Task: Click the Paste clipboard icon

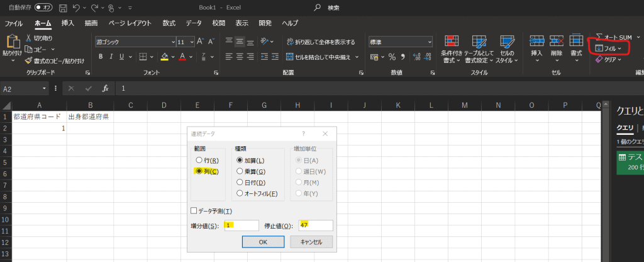Action: coord(13,42)
